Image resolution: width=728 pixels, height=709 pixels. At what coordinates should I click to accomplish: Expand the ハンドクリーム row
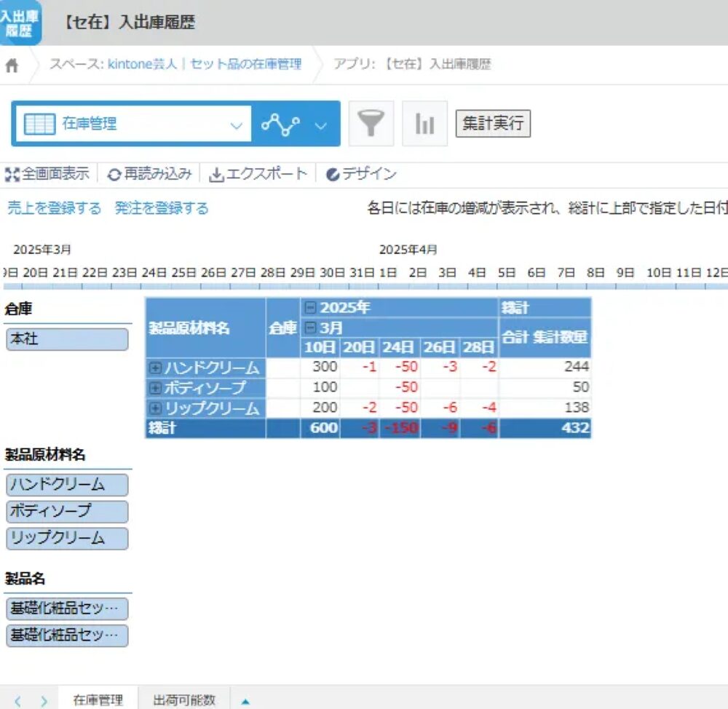pyautogui.click(x=155, y=368)
